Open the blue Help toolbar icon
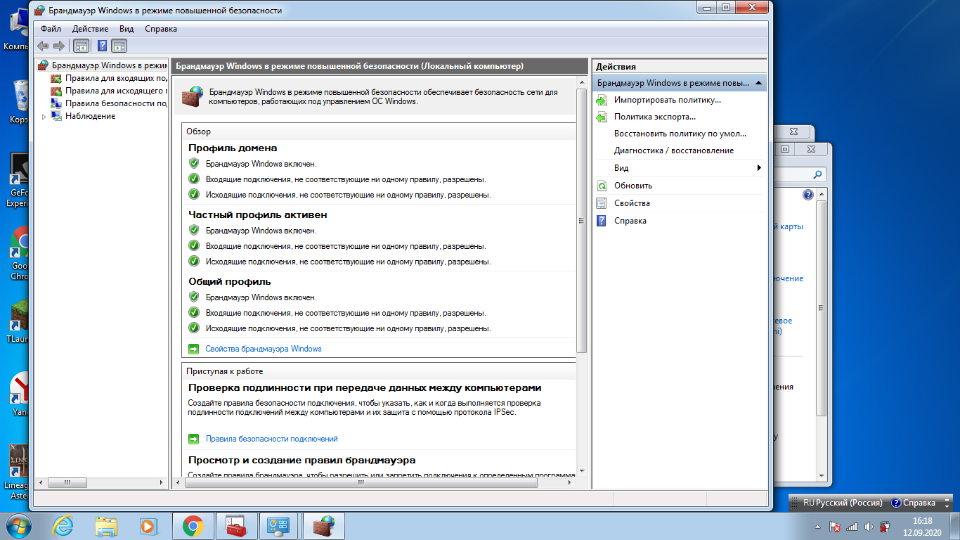Image resolution: width=960 pixels, height=540 pixels. coord(102,46)
